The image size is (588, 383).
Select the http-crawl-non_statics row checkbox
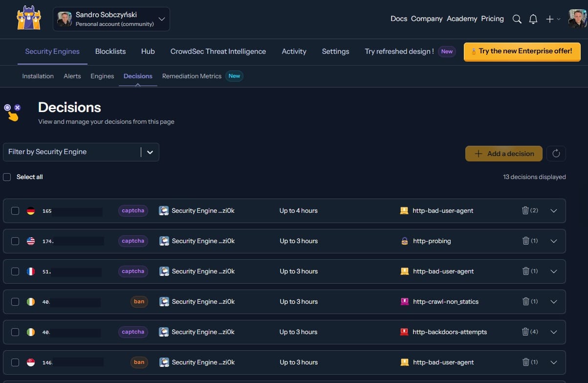pyautogui.click(x=15, y=302)
